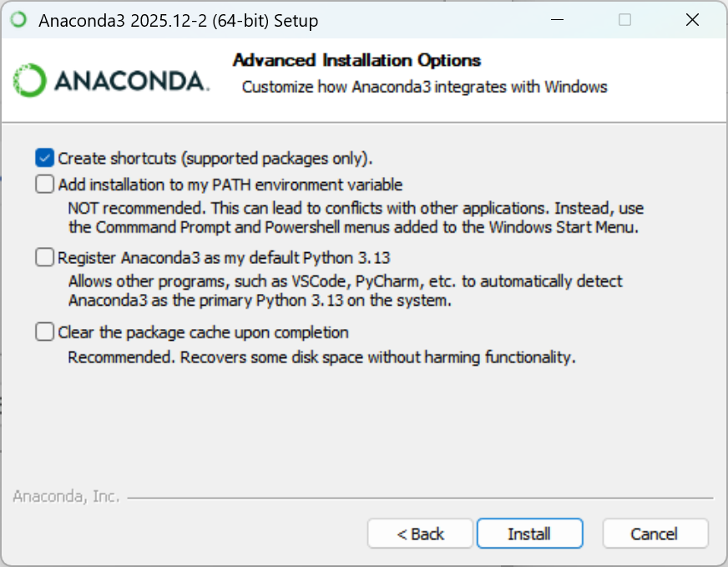Viewport: 728px width, 567px height.
Task: Uncheck the Create shortcuts checkbox
Action: pyautogui.click(x=45, y=158)
